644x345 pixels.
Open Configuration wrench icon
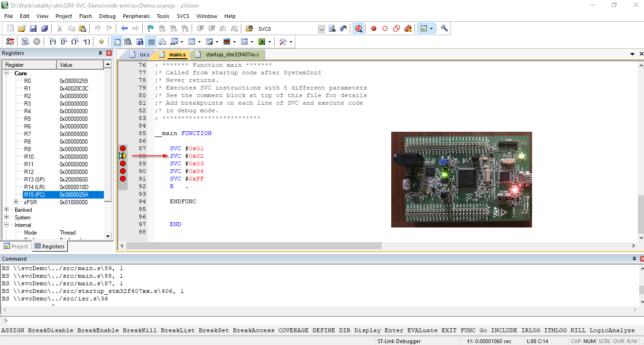tap(444, 28)
